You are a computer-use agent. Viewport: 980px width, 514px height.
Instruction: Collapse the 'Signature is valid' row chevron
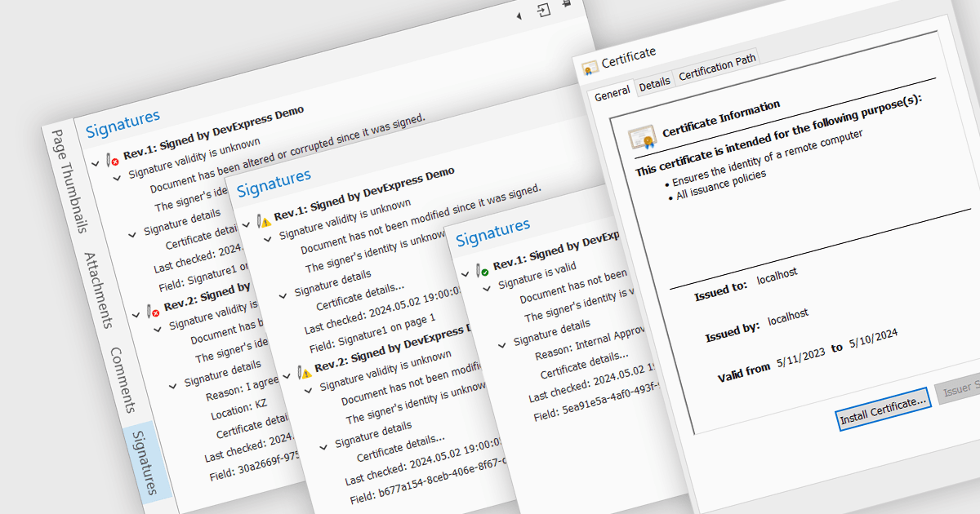(x=487, y=287)
